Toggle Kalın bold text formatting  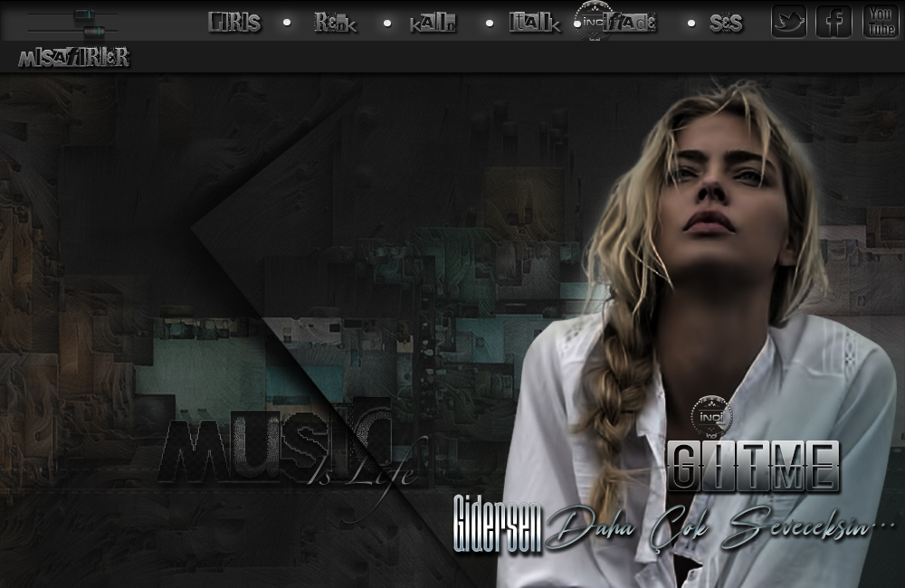click(433, 24)
